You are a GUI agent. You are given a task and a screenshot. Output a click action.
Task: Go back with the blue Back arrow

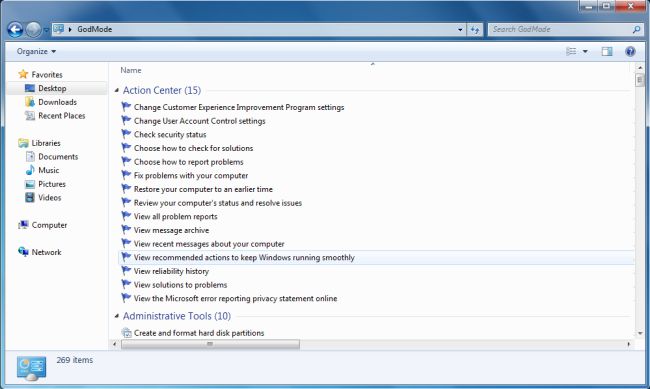pyautogui.click(x=15, y=29)
